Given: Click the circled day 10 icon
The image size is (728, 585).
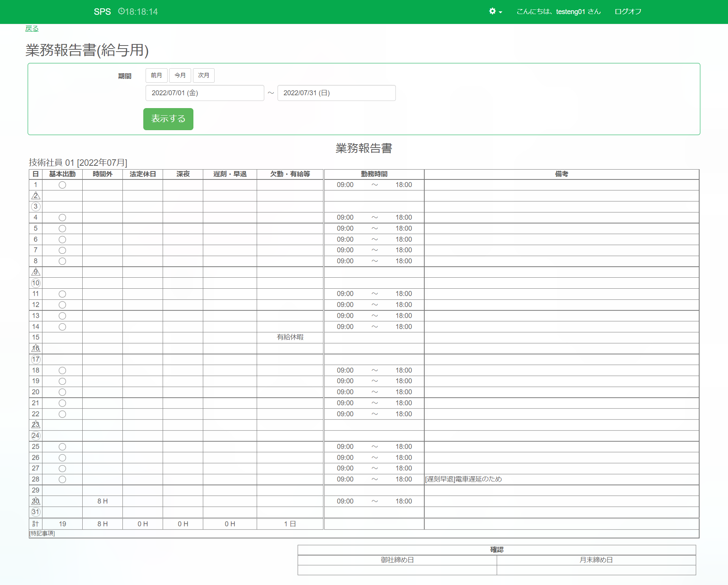Looking at the screenshot, I should pos(36,283).
